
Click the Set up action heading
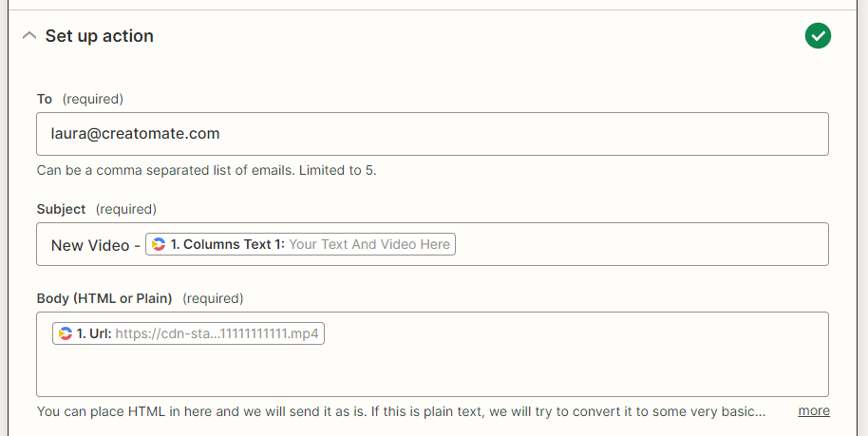(99, 36)
